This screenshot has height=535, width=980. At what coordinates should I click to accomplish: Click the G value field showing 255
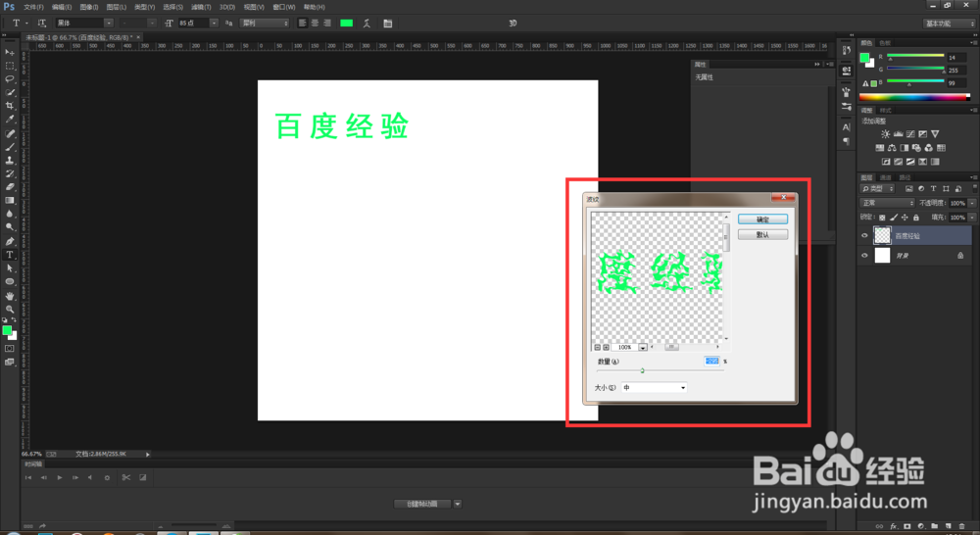point(956,70)
